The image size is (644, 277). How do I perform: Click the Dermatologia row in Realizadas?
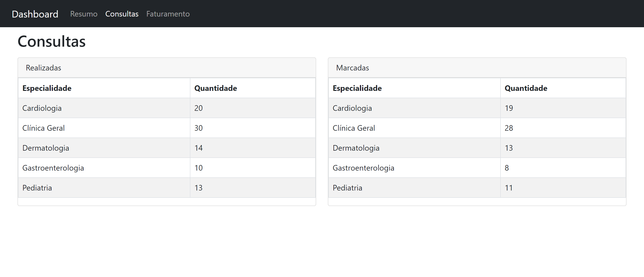[45, 148]
